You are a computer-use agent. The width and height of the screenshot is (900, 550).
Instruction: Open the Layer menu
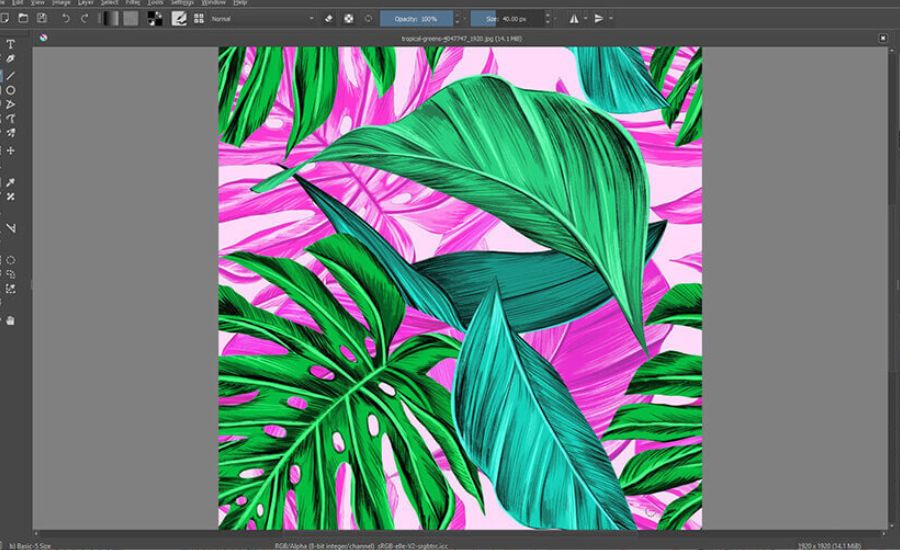pos(86,3)
